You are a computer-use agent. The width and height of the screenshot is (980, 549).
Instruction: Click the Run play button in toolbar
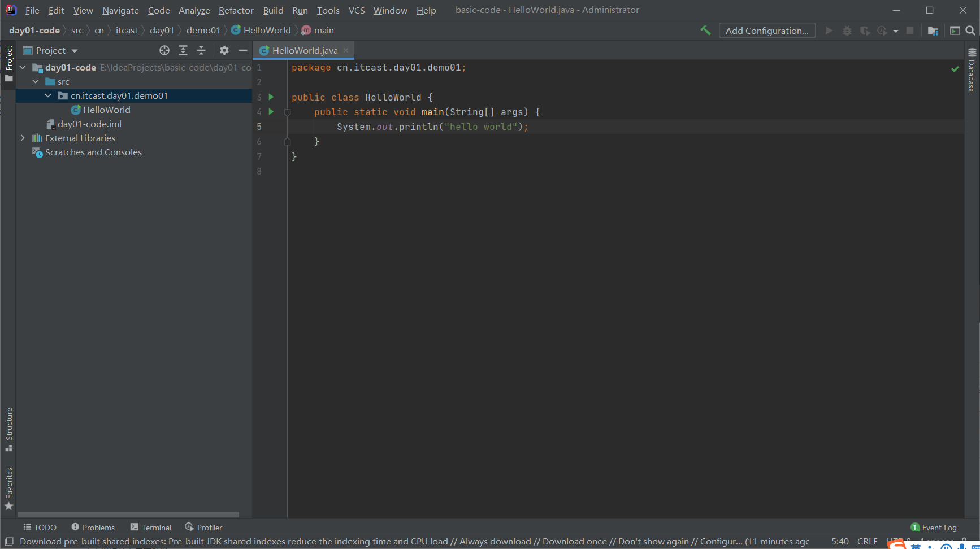[829, 30]
